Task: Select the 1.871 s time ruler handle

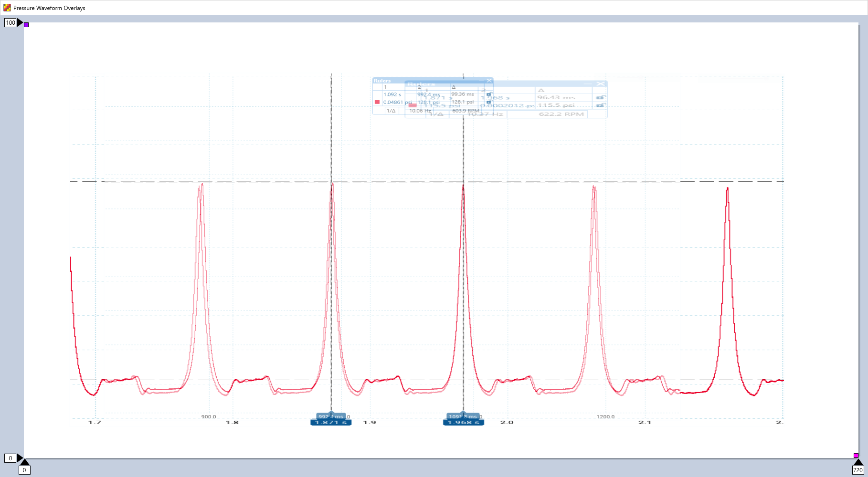Action: [x=331, y=423]
